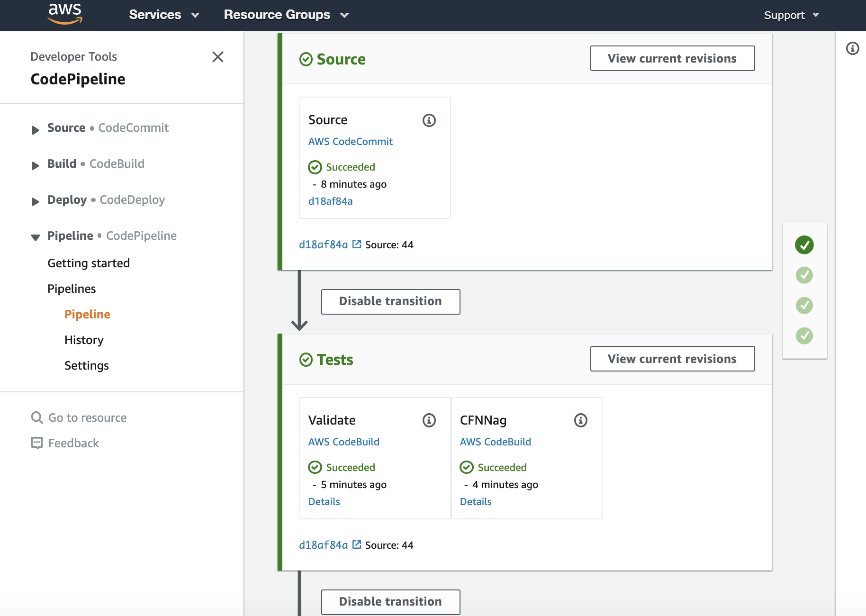Expand Deploy CodeDeploy section
866x616 pixels.
(x=35, y=201)
